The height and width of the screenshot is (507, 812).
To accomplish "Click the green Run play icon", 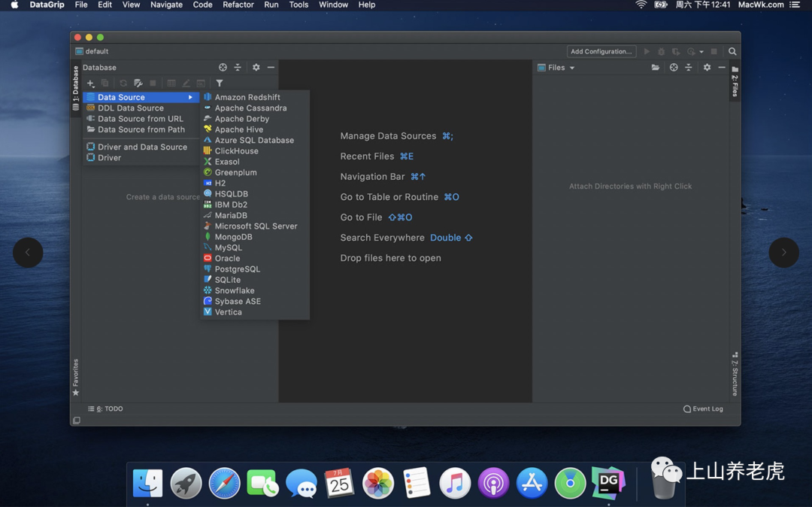I will (x=647, y=51).
